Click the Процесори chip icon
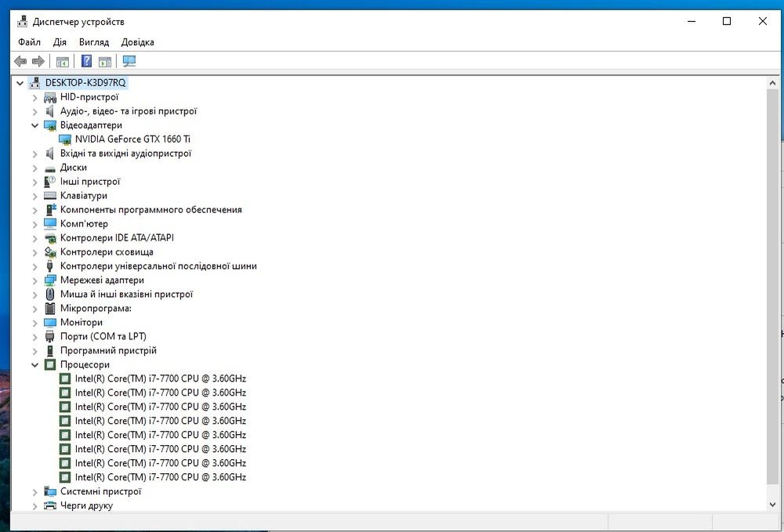Viewport: 784px width, 532px height. tap(50, 364)
